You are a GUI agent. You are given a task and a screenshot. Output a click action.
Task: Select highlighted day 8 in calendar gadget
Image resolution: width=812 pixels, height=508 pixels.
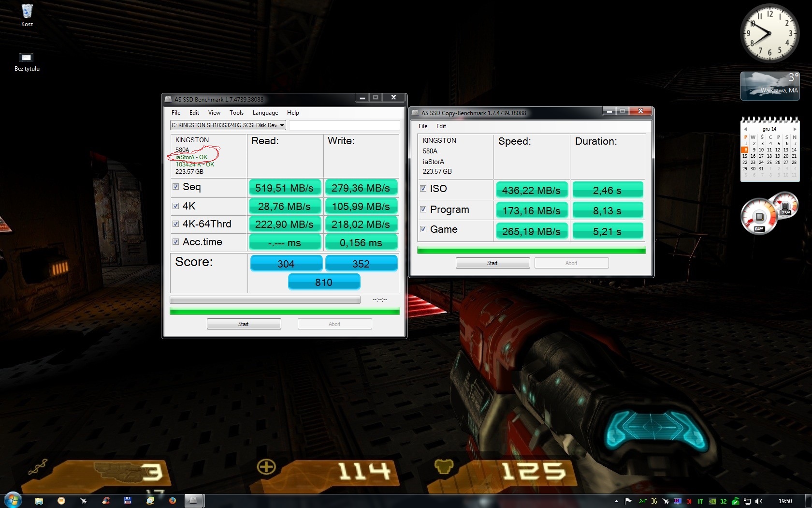pyautogui.click(x=746, y=149)
